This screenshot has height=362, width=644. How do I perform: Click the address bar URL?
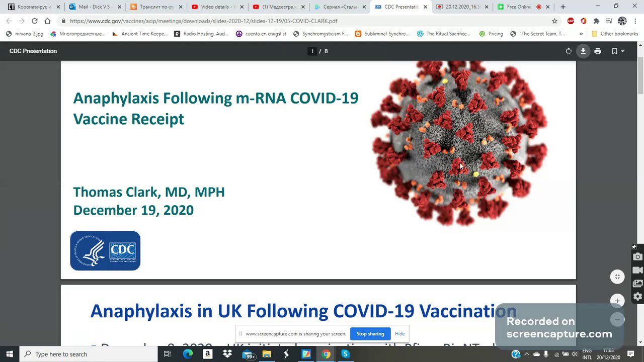click(x=203, y=21)
